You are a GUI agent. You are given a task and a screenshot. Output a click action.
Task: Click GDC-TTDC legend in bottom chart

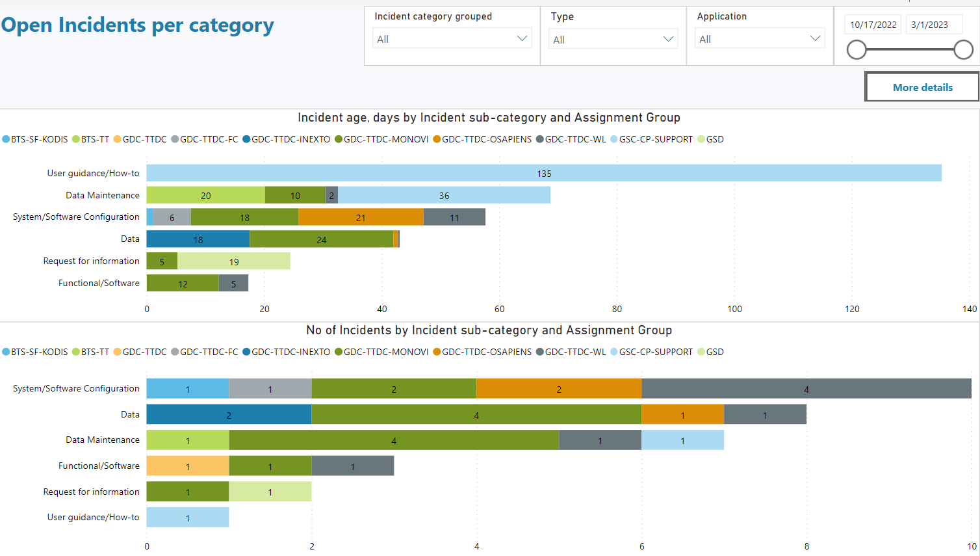coord(140,352)
